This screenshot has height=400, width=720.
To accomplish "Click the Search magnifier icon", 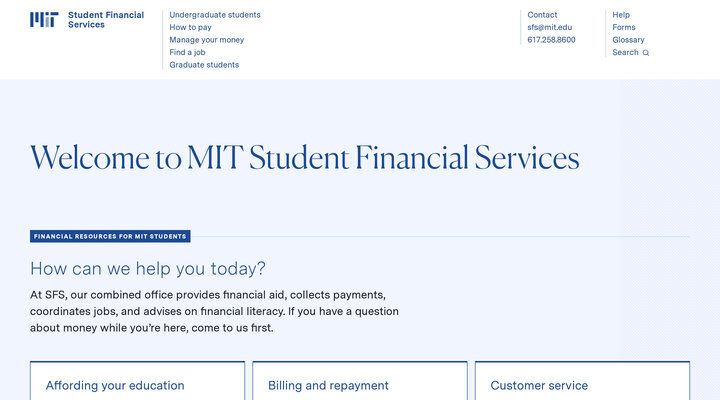I will point(646,53).
